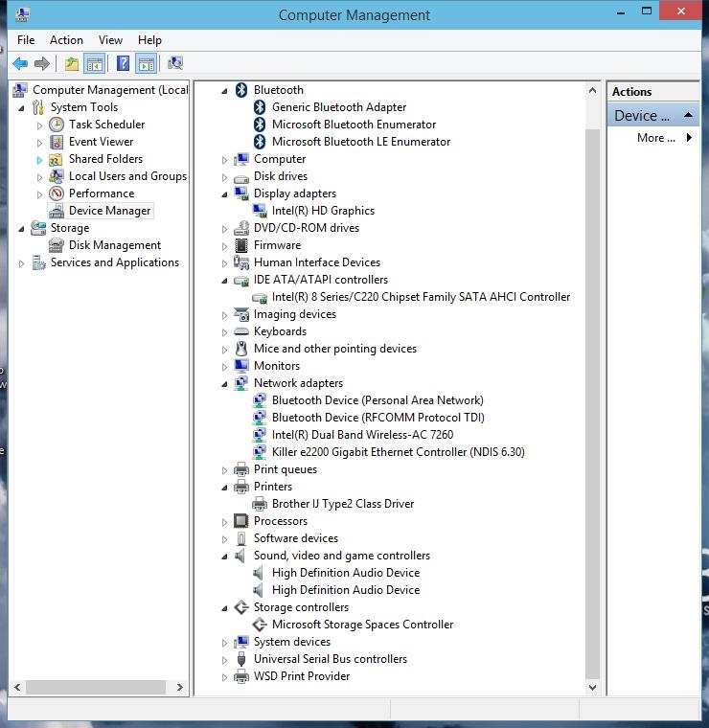Image resolution: width=709 pixels, height=728 pixels.
Task: Click the Mice and other pointing devices icon
Action: click(x=241, y=349)
